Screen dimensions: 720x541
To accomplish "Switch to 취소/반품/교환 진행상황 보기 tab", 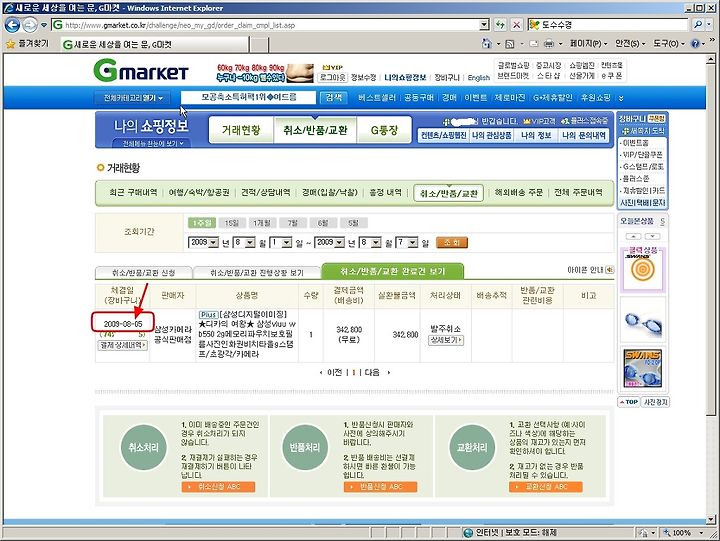I will coord(257,272).
